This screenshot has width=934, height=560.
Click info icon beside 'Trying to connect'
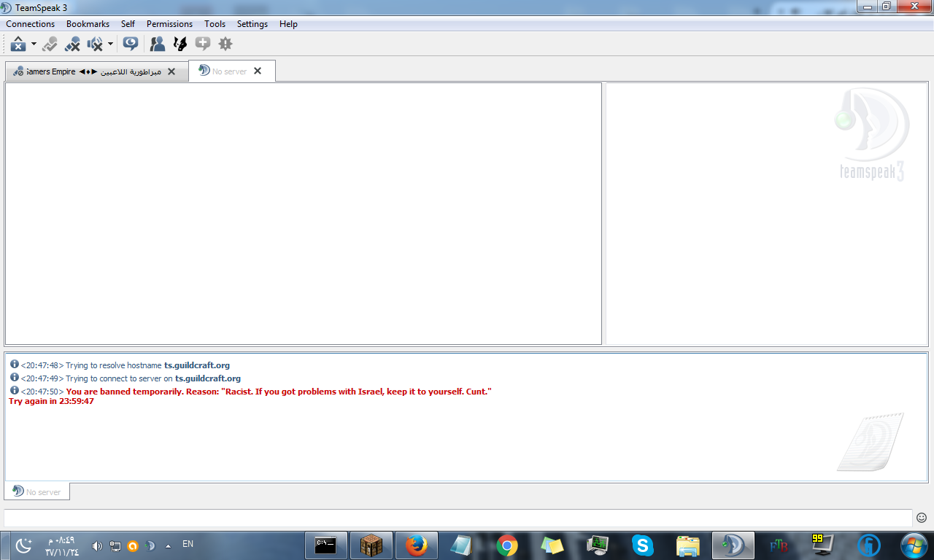(15, 377)
